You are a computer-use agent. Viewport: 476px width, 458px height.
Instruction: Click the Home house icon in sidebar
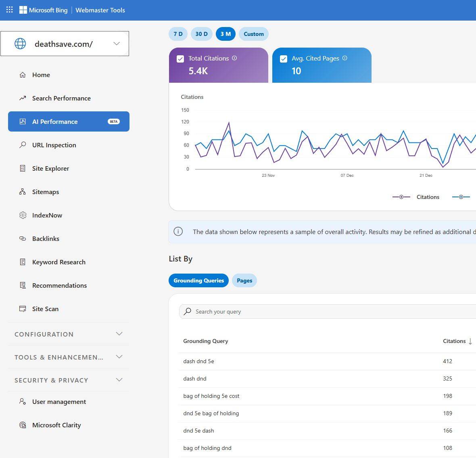[23, 75]
